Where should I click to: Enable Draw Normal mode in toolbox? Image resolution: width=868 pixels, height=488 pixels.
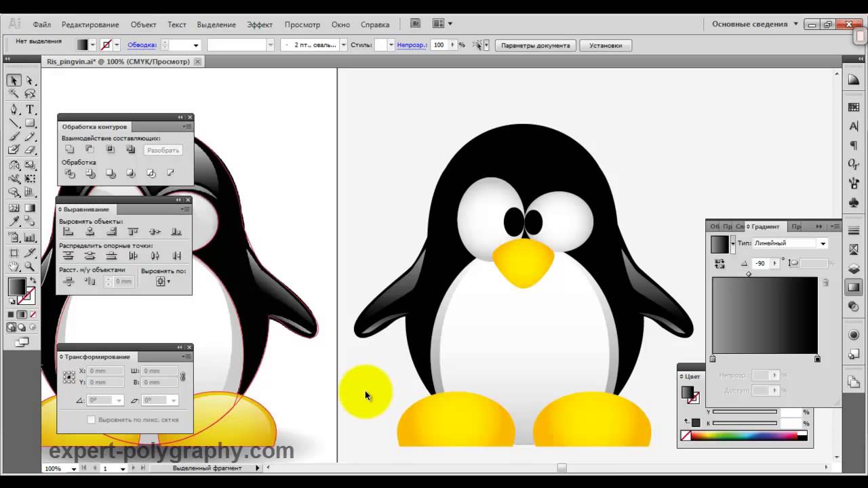[11, 327]
